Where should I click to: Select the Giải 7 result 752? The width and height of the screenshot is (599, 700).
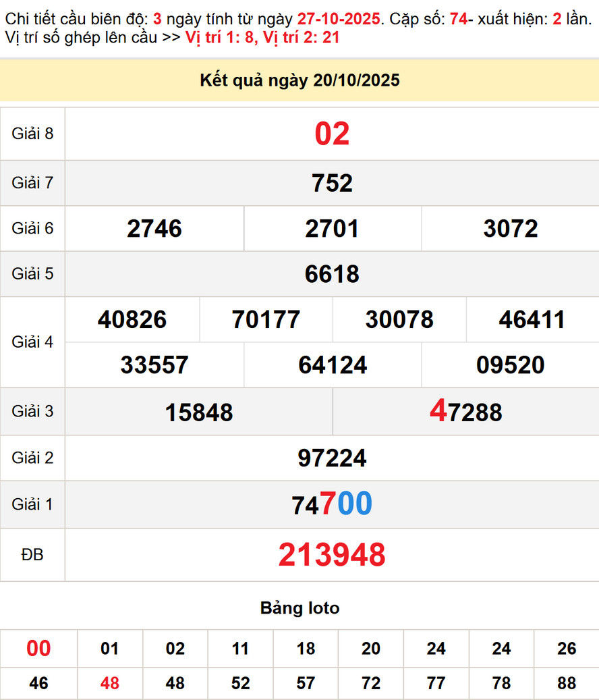pos(332,183)
